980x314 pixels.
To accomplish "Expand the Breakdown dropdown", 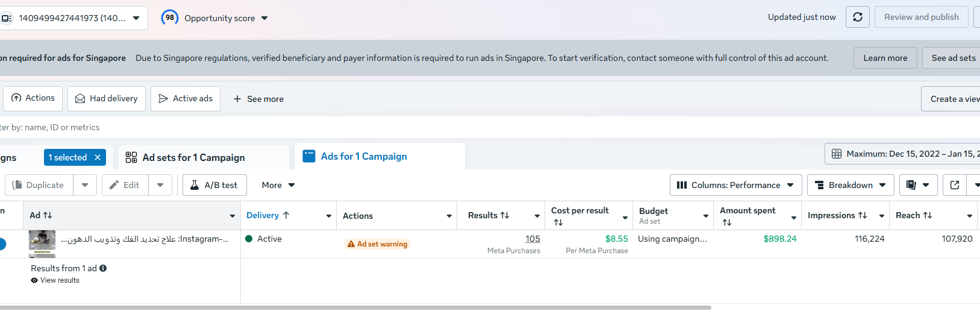I will click(850, 185).
